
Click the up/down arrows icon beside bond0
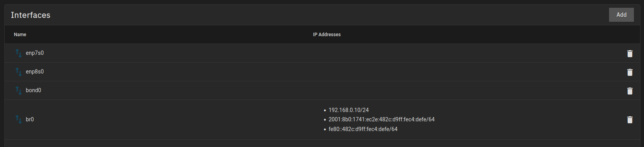[x=18, y=90]
